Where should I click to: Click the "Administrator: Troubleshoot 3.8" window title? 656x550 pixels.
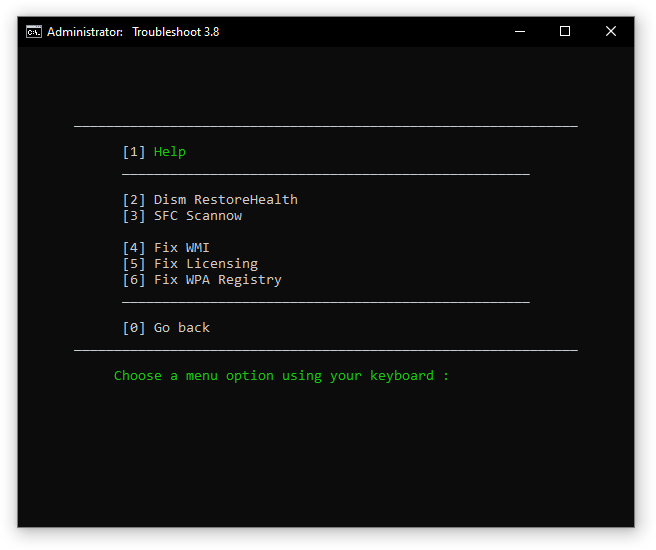pyautogui.click(x=133, y=31)
